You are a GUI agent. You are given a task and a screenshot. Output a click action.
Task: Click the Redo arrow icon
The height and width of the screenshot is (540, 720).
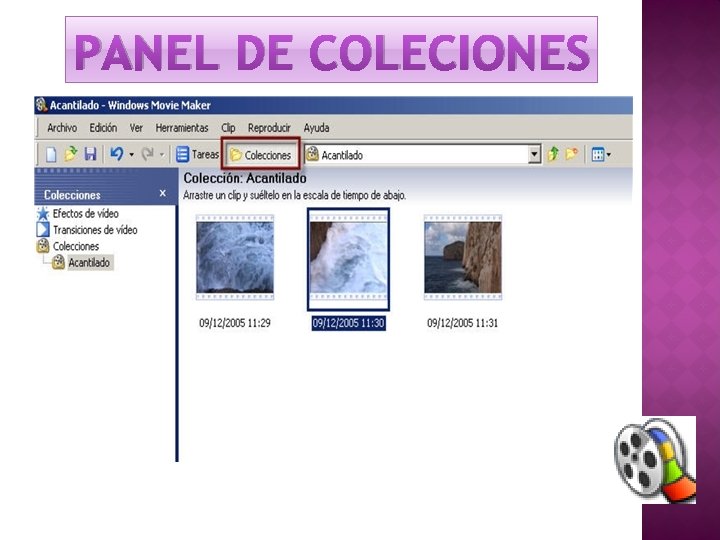click(147, 154)
